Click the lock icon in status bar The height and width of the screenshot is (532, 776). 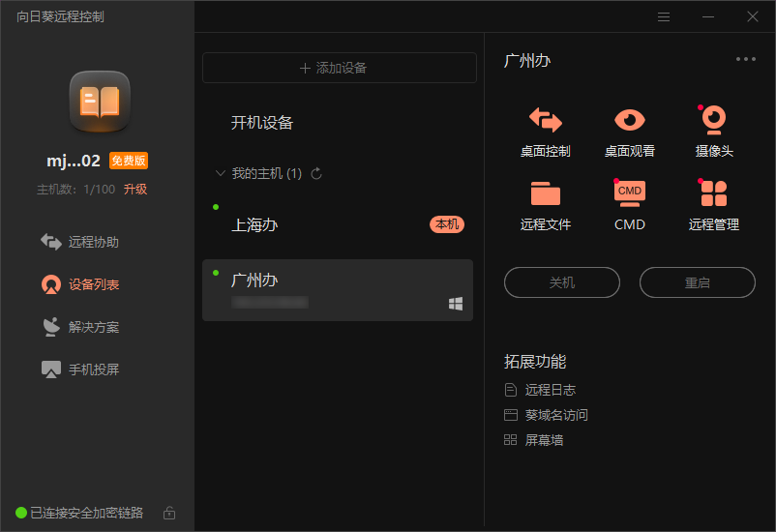[169, 513]
